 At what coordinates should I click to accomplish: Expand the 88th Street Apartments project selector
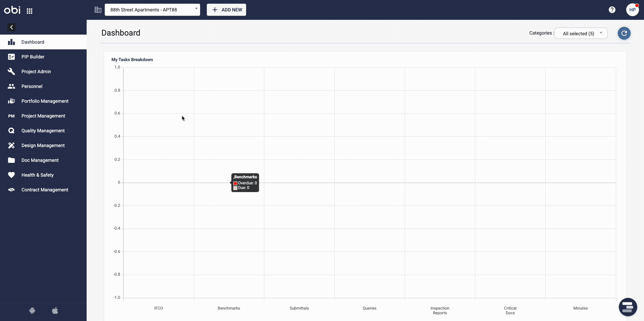pyautogui.click(x=196, y=10)
